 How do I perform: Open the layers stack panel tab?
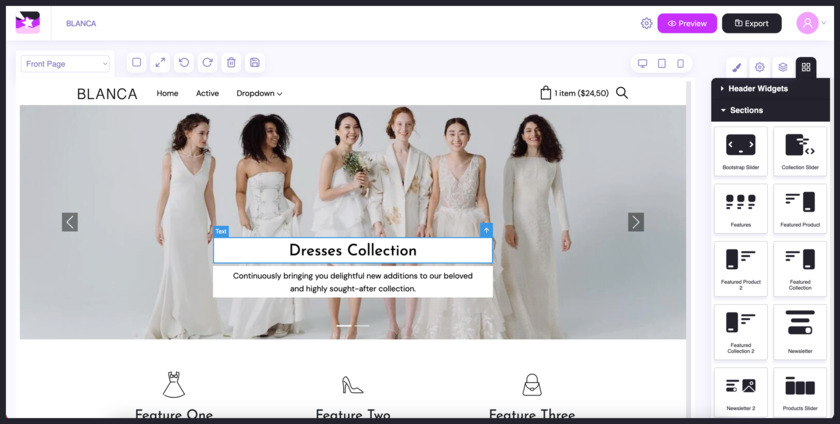[x=783, y=68]
